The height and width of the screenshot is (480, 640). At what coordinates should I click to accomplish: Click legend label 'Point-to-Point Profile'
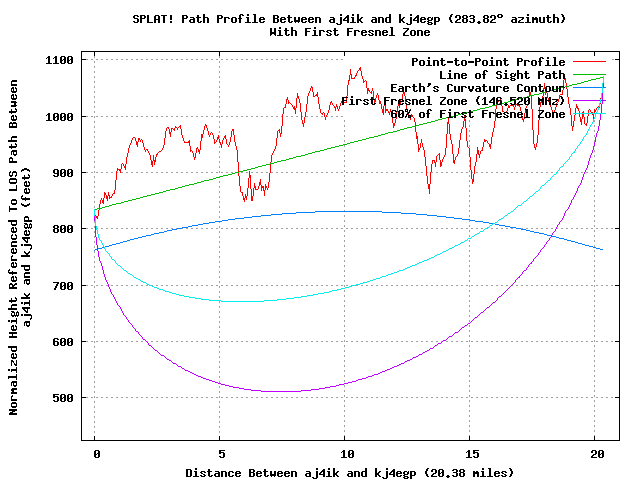click(488, 62)
